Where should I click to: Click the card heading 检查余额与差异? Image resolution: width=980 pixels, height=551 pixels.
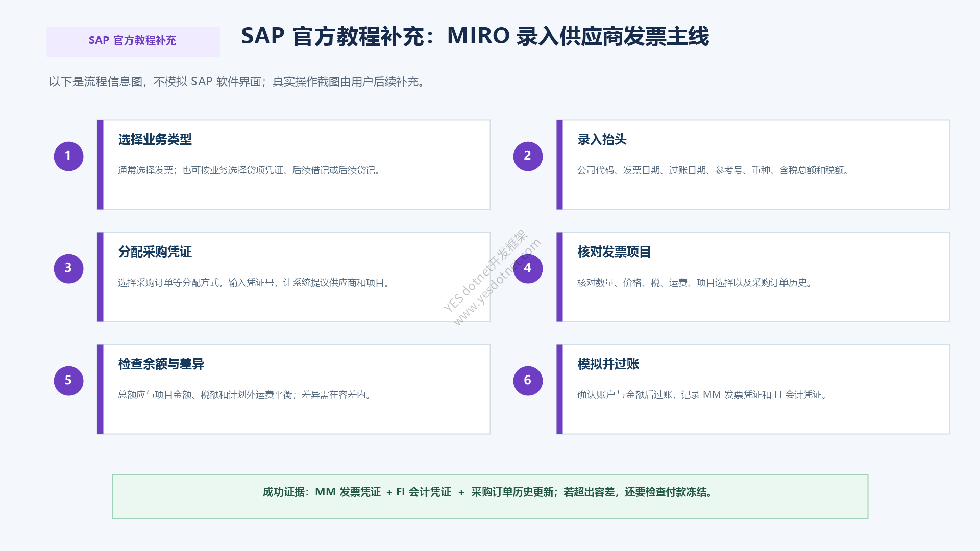(x=161, y=364)
